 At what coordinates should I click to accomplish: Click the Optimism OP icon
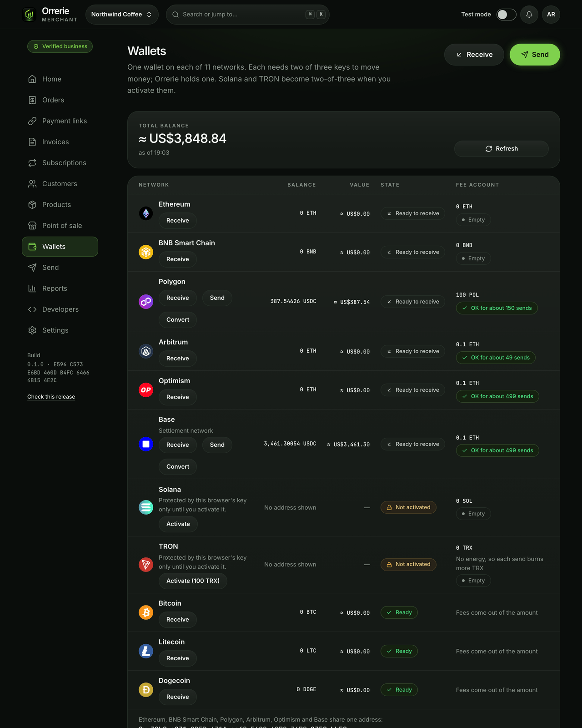[146, 389]
